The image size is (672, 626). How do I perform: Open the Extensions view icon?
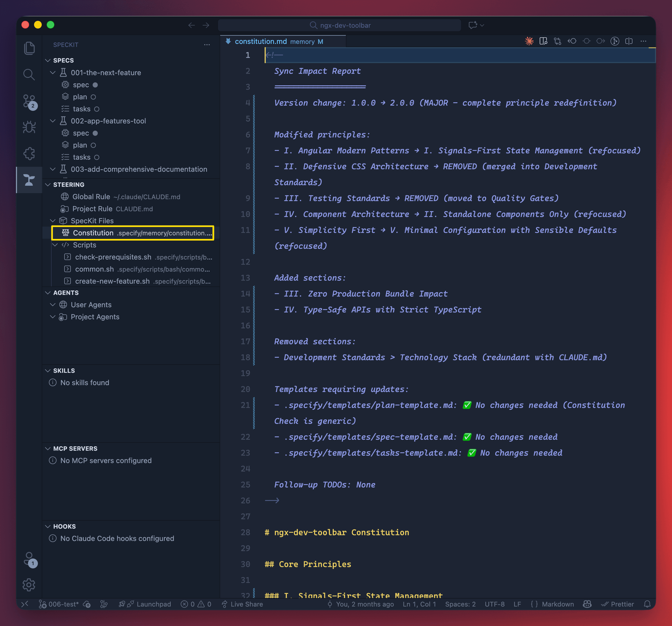[29, 154]
